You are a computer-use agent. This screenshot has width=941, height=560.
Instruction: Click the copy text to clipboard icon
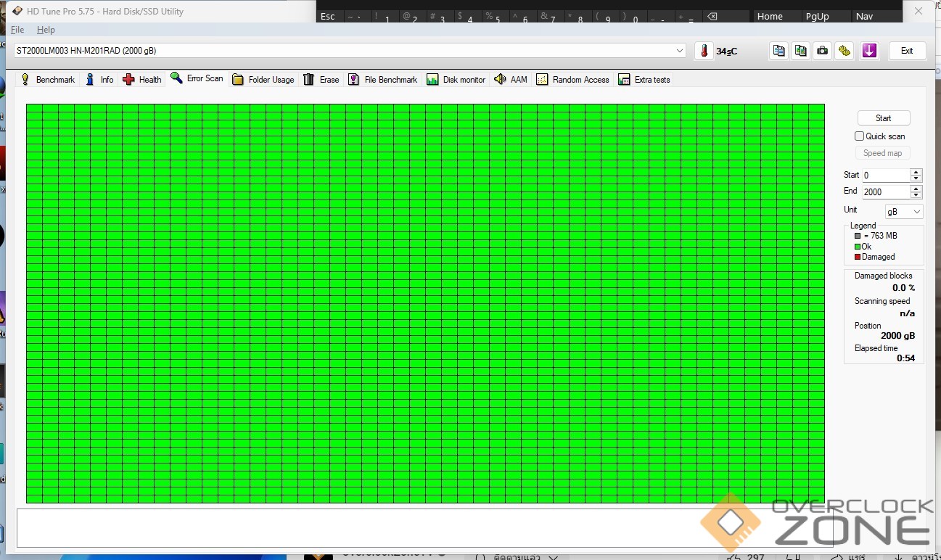[778, 51]
